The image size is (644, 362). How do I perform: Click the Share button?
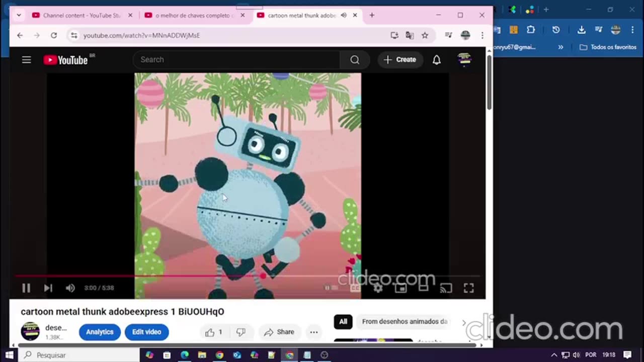click(279, 332)
